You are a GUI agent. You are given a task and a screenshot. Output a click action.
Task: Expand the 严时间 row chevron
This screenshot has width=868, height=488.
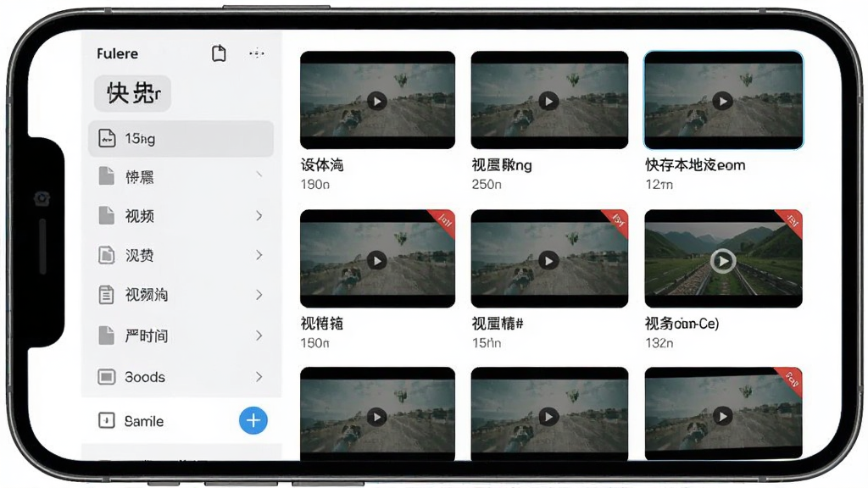point(259,335)
